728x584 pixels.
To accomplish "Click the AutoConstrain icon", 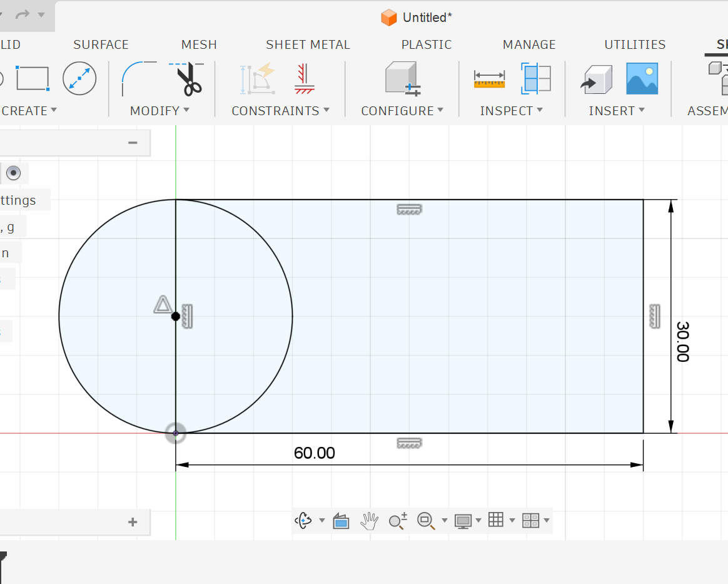I will pos(258,78).
